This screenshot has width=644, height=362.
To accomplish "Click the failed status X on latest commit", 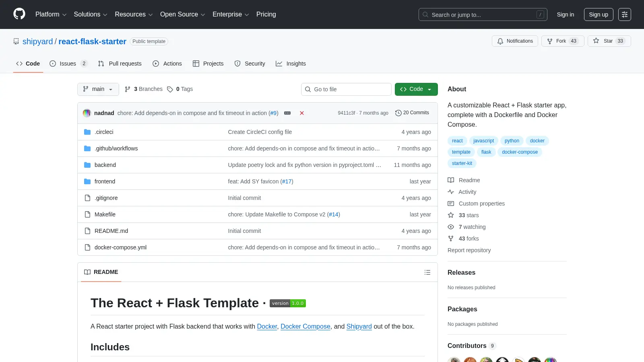I will point(302,113).
